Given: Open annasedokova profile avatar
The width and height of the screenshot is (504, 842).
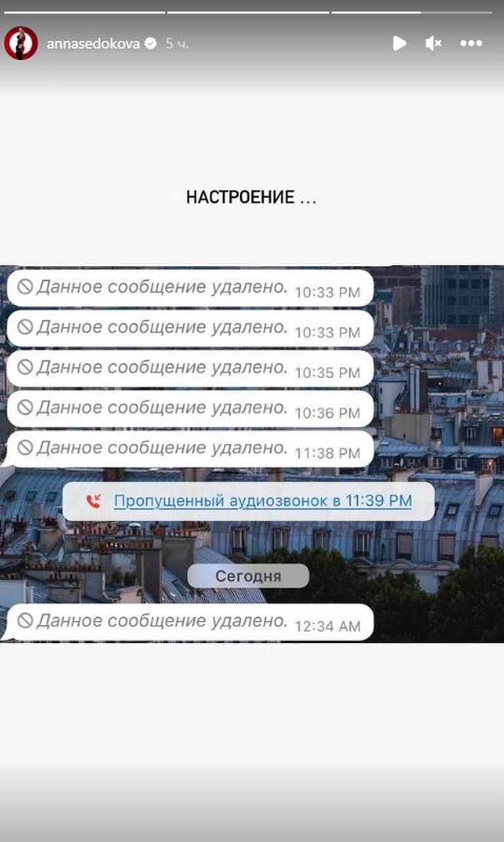Looking at the screenshot, I should tap(20, 43).
